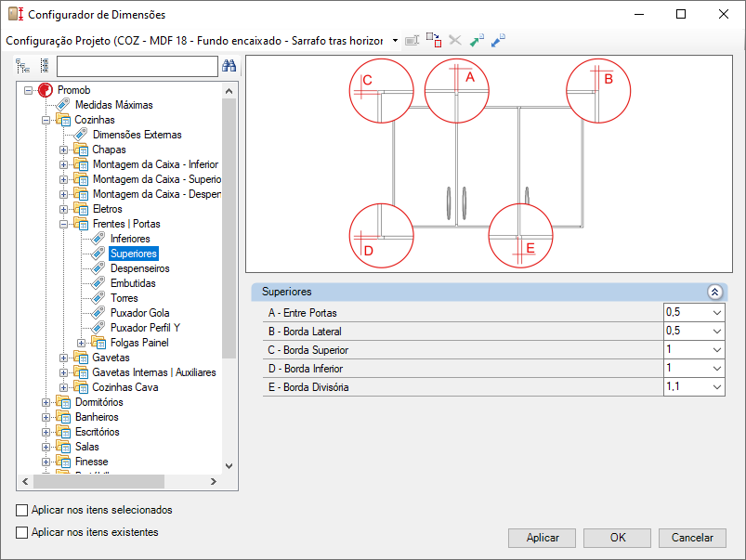746x560 pixels.
Task: Click the tree horizontal scrollbar thumb
Action: point(99,481)
